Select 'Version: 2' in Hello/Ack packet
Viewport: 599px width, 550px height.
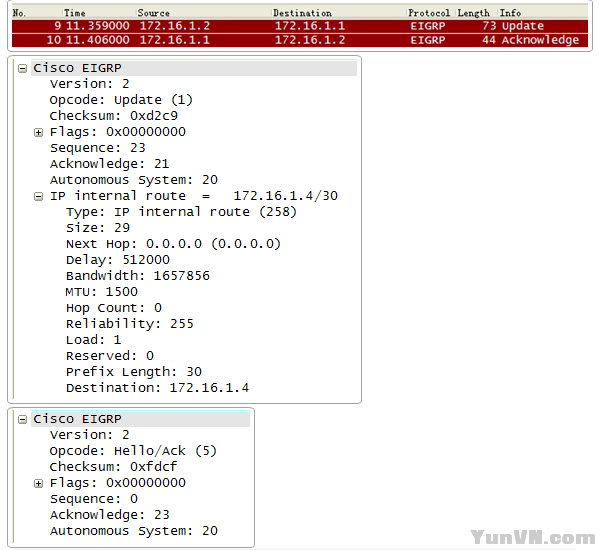click(90, 435)
